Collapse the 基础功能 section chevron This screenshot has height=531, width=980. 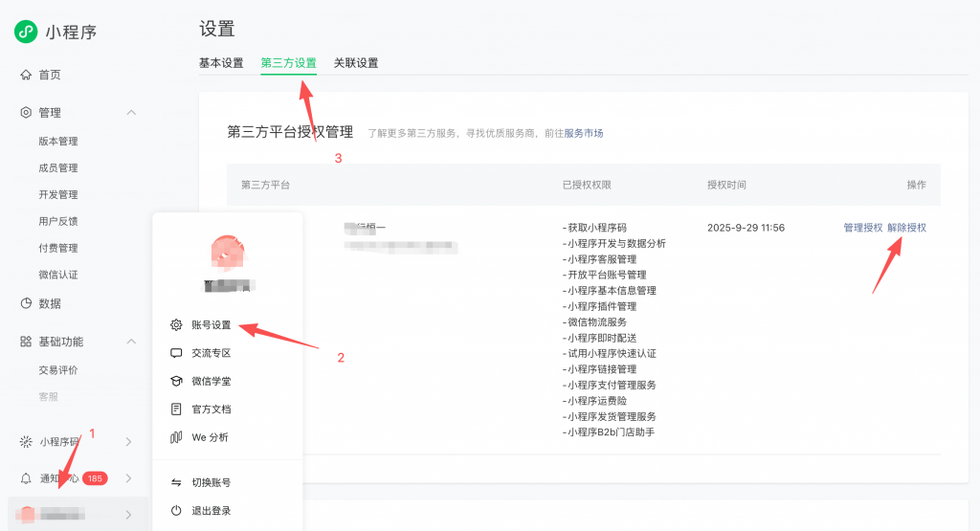pos(131,342)
